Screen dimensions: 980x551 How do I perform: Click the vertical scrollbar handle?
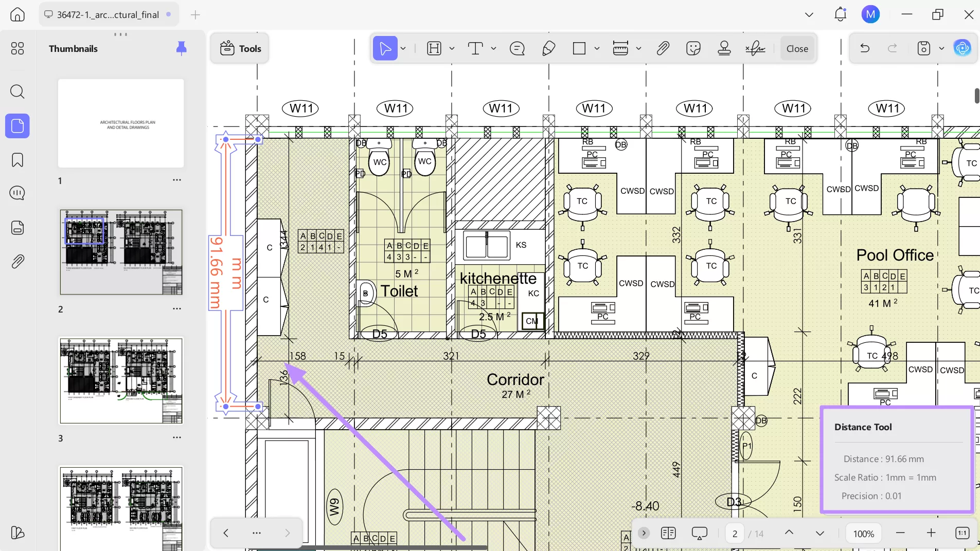[x=977, y=96]
